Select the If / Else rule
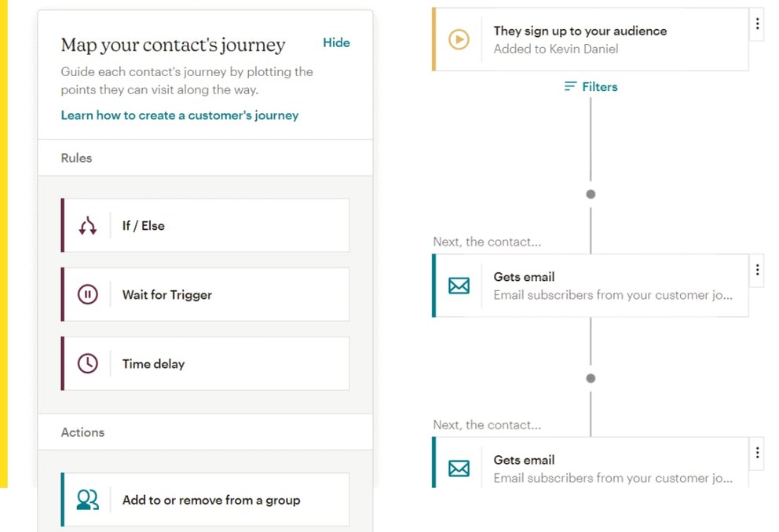 (x=205, y=225)
